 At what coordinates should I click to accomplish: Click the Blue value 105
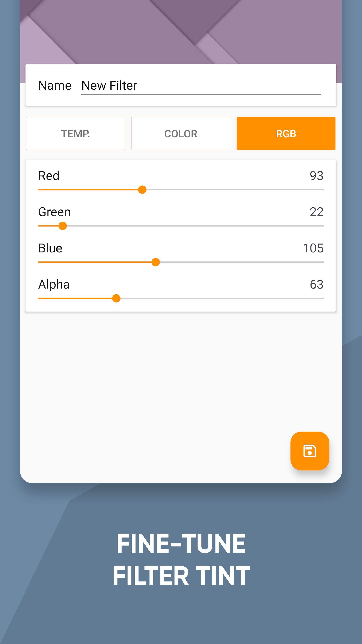[x=313, y=248]
